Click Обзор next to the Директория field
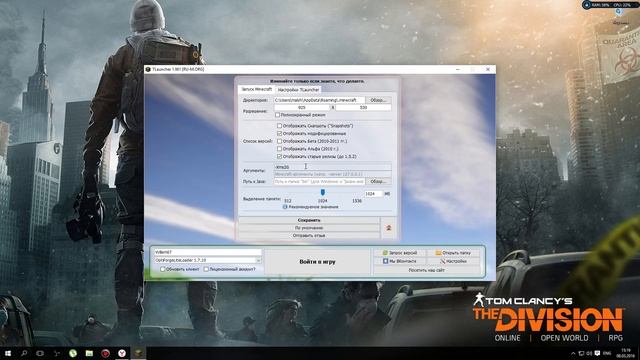This screenshot has width=640, height=360. (x=378, y=100)
